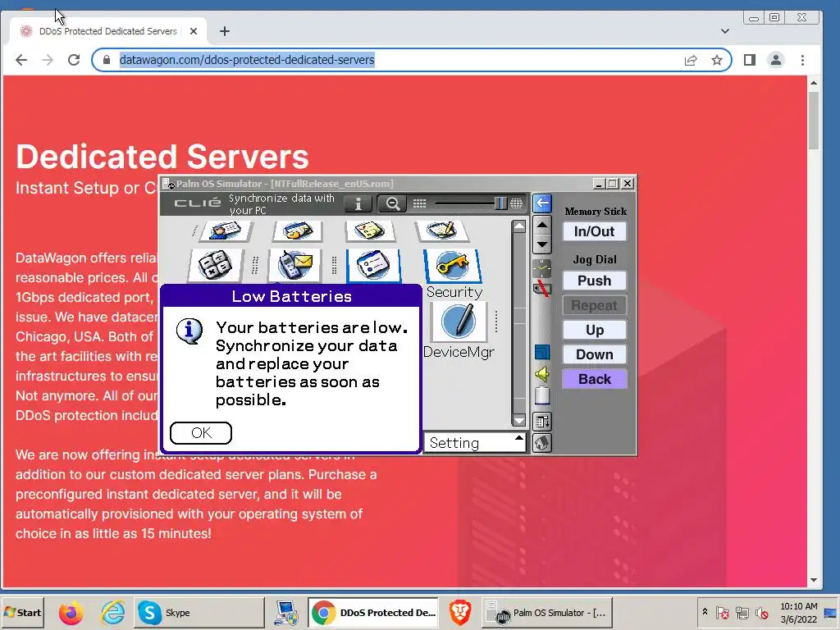Screen dimensions: 840x630
Task: Click the Jog Dial Up button
Action: point(594,330)
